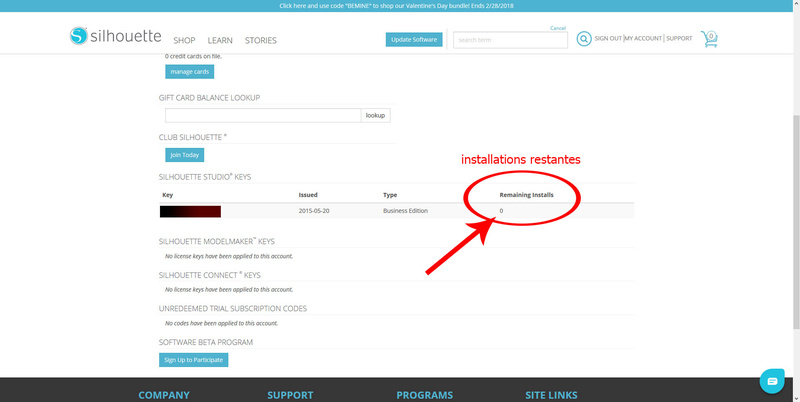Open the shopping cart icon
Screen dimensions: 800x402
(x=709, y=39)
